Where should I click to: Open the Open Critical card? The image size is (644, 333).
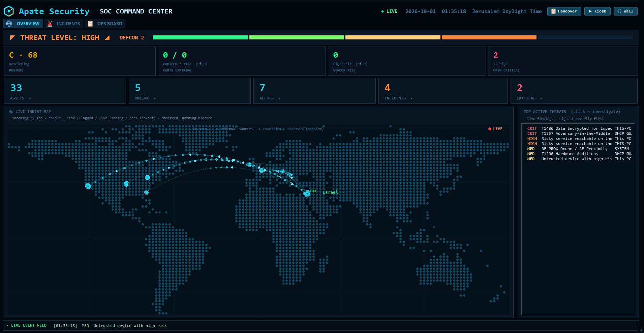coord(563,61)
